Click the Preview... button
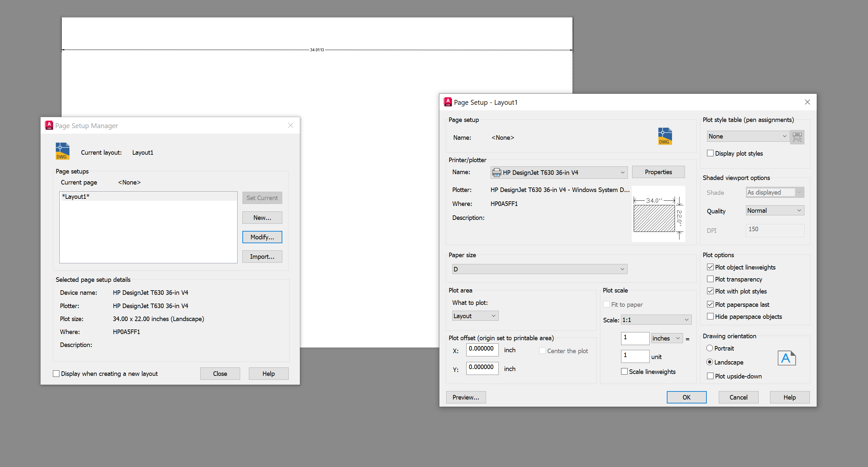 click(465, 397)
